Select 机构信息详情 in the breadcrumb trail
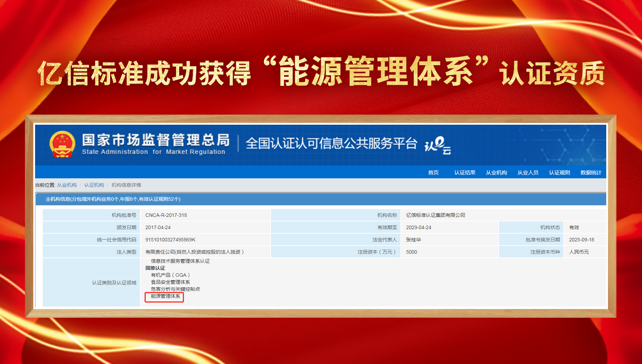642x364 pixels. click(x=127, y=185)
